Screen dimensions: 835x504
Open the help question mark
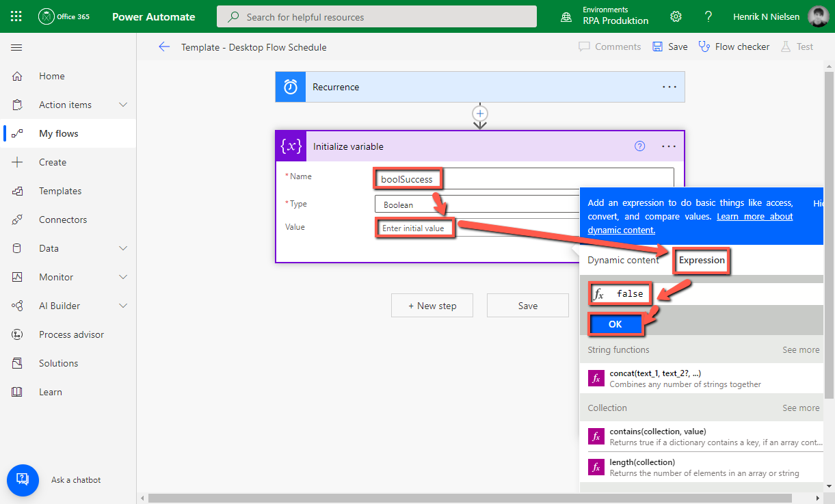708,16
